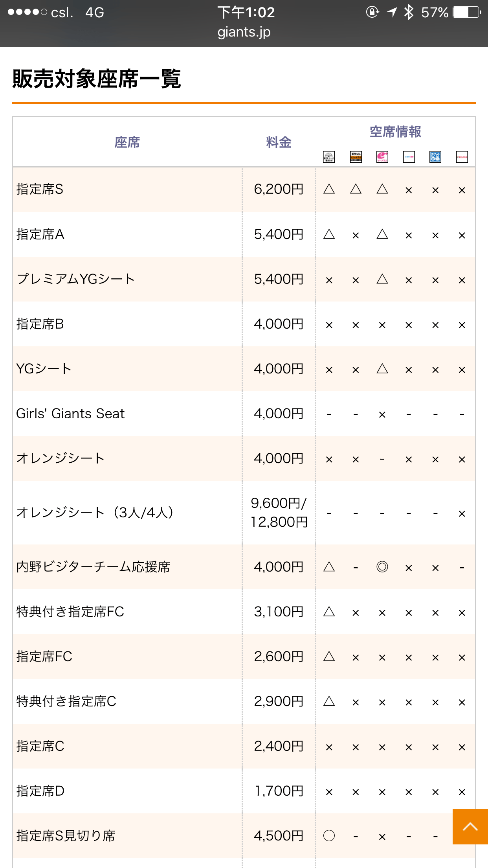
Task: Tap the battery indicator icon
Action: 467,13
